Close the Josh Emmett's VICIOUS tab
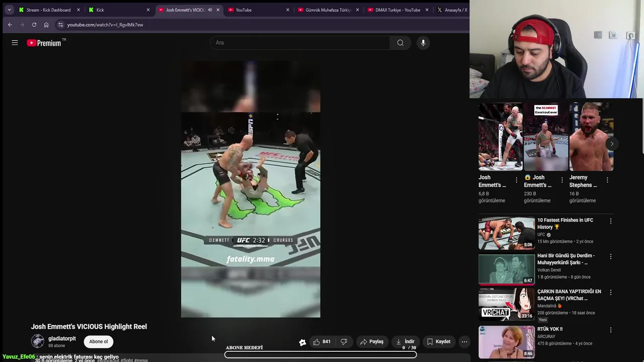Image resolution: width=644 pixels, height=362 pixels. pyautogui.click(x=218, y=10)
